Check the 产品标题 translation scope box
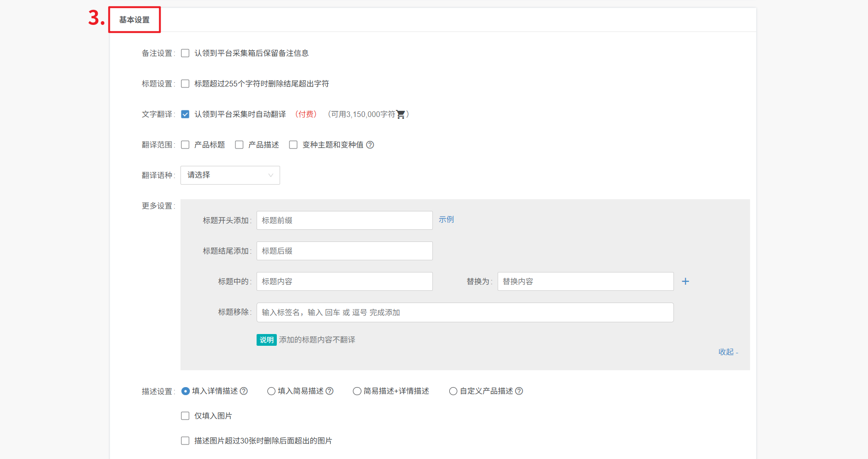This screenshot has width=868, height=459. click(185, 145)
